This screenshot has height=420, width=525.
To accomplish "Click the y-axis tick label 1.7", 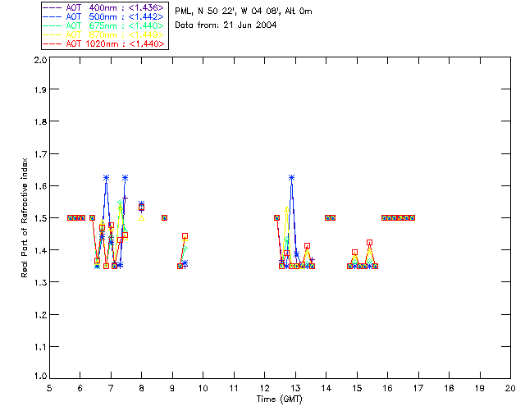I will click(40, 154).
